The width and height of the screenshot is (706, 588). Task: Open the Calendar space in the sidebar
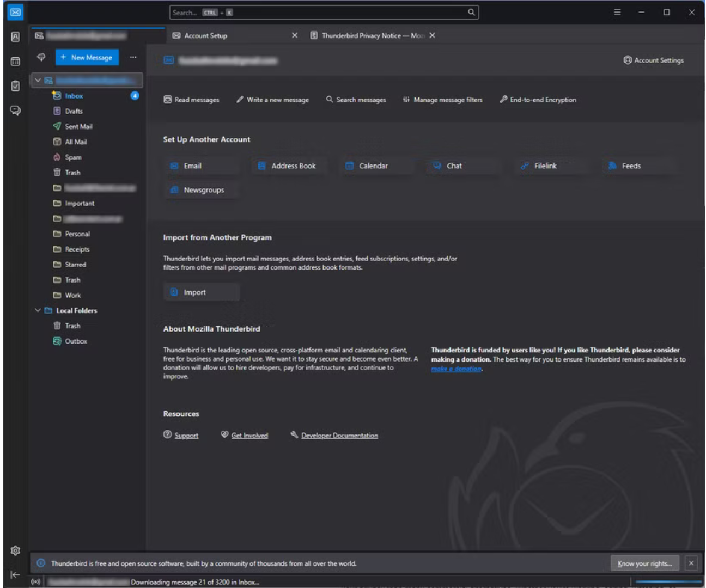coord(15,62)
